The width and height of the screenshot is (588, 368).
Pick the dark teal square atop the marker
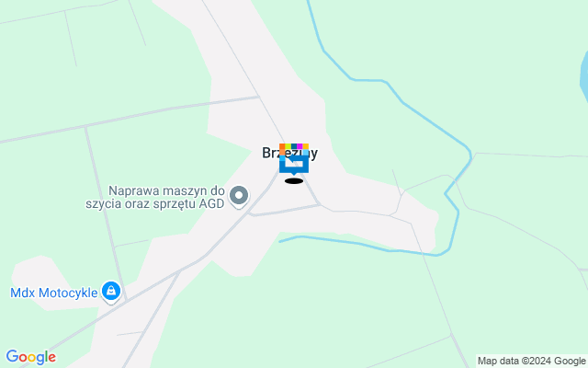tap(294, 146)
